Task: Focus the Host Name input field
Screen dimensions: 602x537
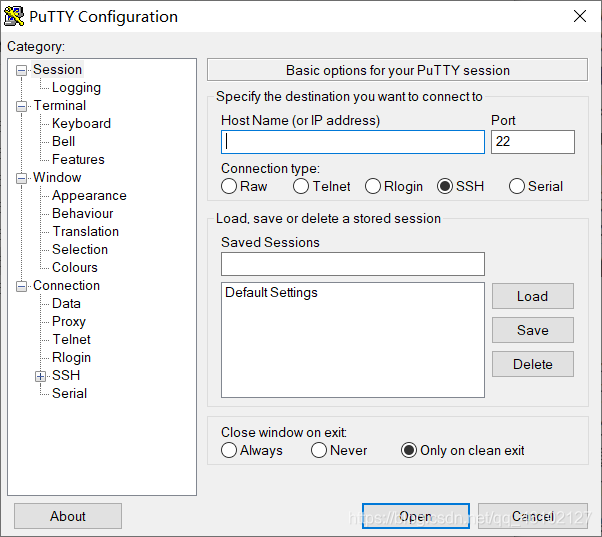Action: tap(353, 142)
